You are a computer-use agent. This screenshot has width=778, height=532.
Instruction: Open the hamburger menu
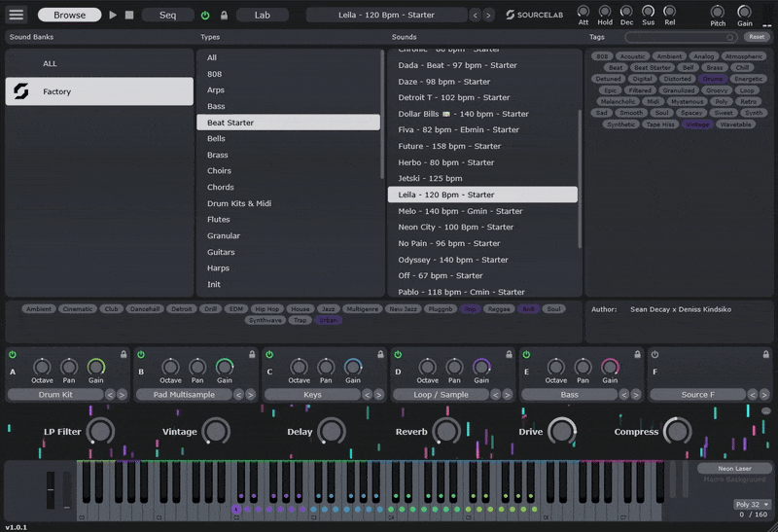coord(17,15)
